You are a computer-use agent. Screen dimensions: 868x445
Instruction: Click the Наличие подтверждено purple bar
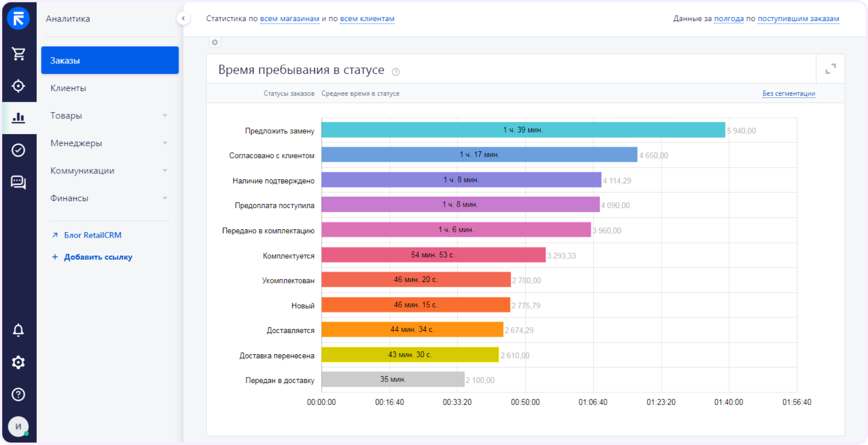pos(461,180)
